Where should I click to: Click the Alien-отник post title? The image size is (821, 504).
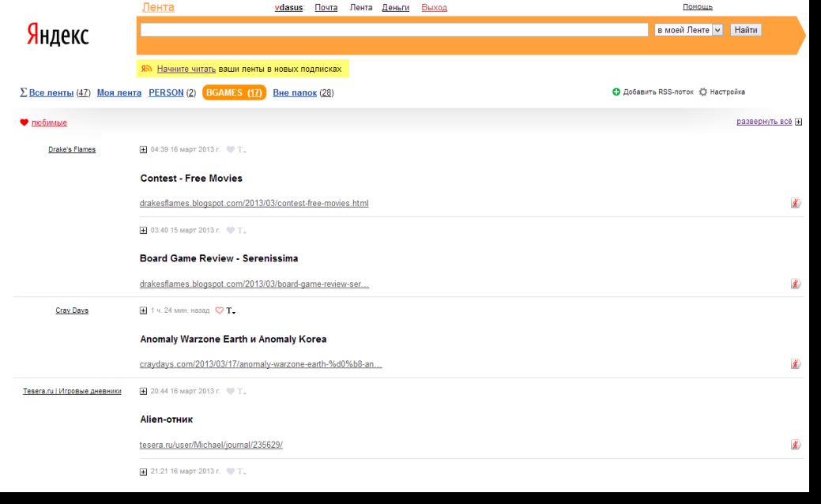[x=167, y=419]
